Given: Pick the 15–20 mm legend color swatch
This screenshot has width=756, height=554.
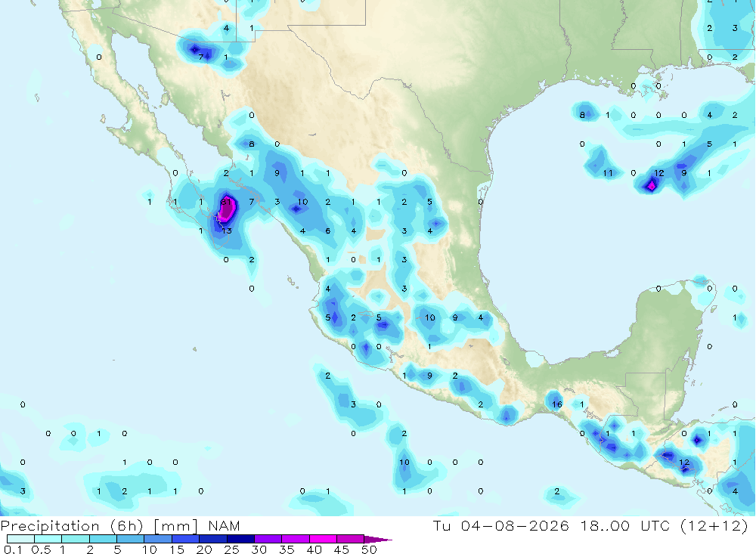Looking at the screenshot, I should [185, 539].
